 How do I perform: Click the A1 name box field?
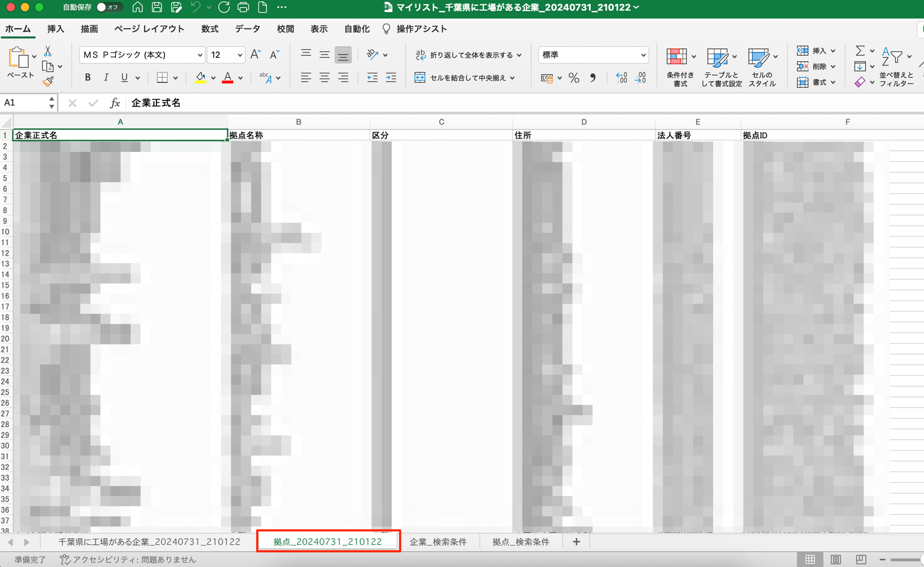point(24,103)
